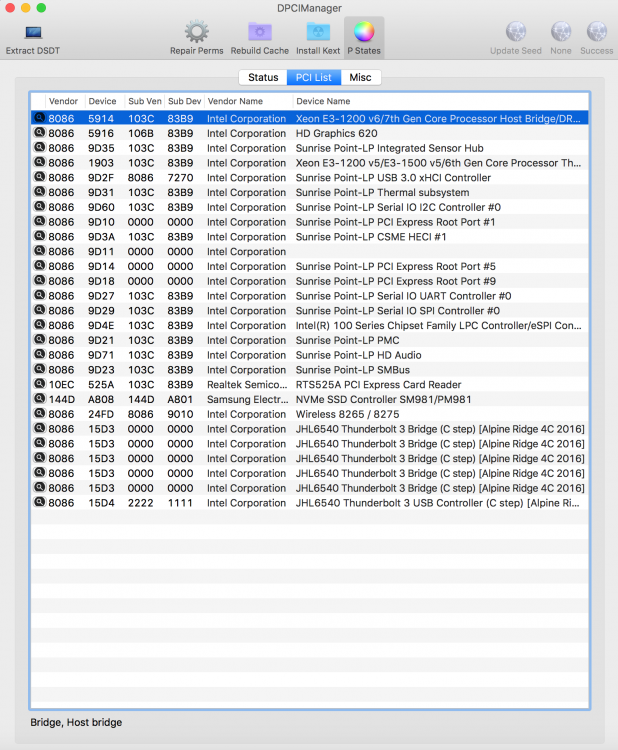This screenshot has width=618, height=750.
Task: Click sub device A801 cell
Action: click(x=180, y=399)
